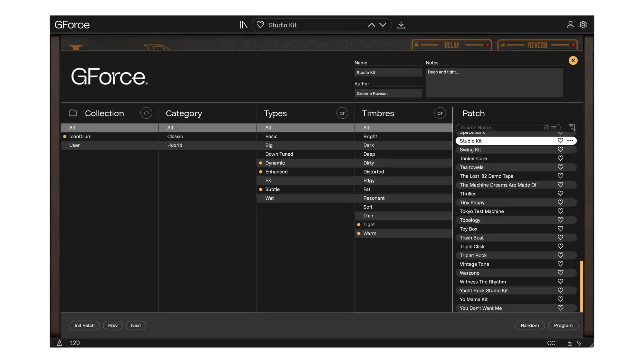Click the save patch download icon
The image size is (644, 363).
coord(401,25)
